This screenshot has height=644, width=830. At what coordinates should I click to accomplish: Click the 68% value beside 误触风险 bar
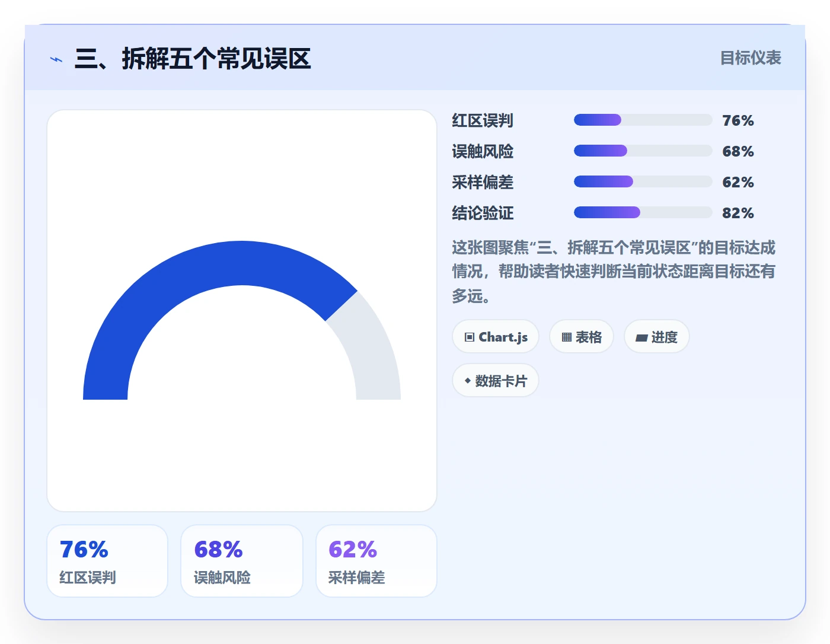[x=738, y=151]
